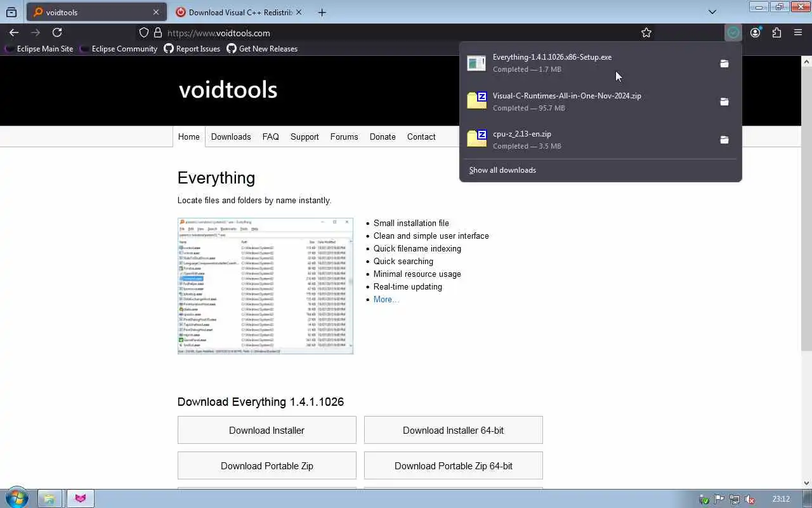Open the Action Center flag tray icon
Viewport: 812px width, 508px height.
coord(719,499)
